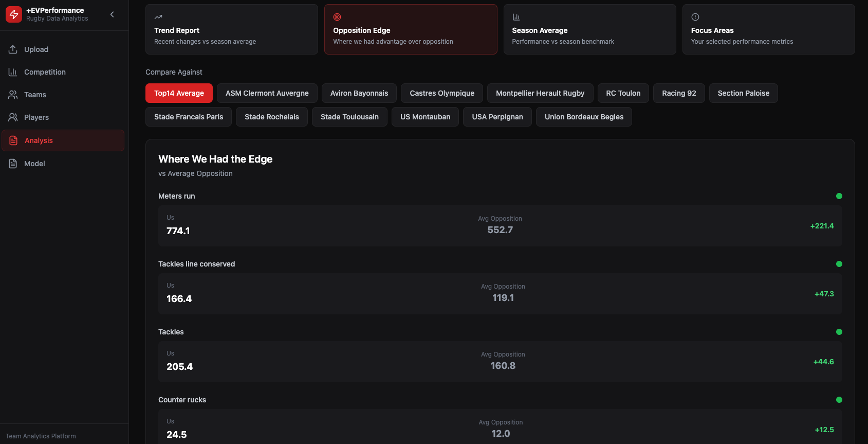Image resolution: width=868 pixels, height=444 pixels.
Task: Click the Analysis document icon
Action: (x=13, y=140)
